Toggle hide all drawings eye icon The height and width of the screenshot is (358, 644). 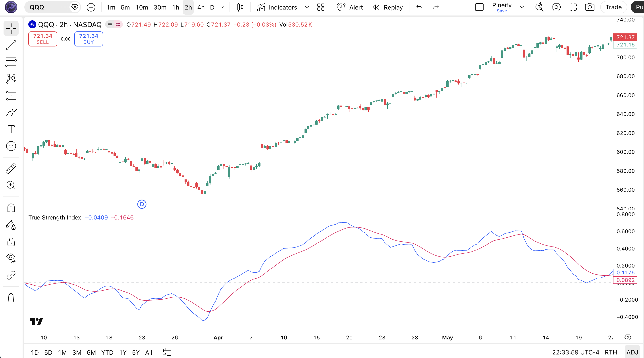[x=11, y=258]
